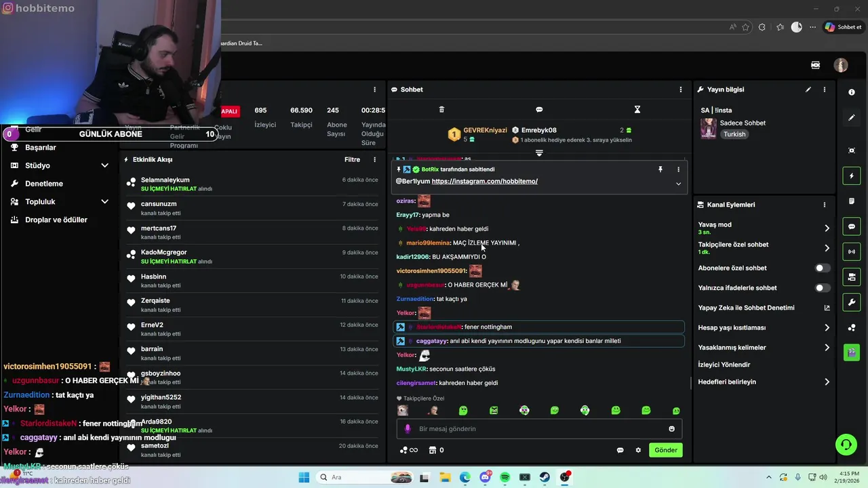Open Başarılar in left sidebar
The image size is (868, 488).
[41, 147]
